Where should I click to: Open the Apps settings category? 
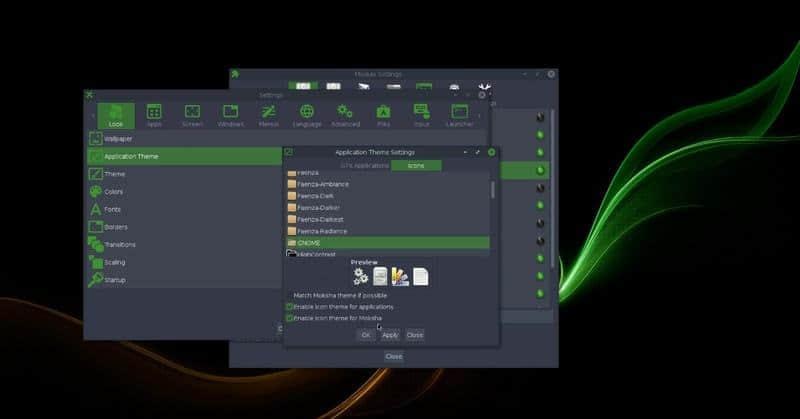(x=154, y=114)
